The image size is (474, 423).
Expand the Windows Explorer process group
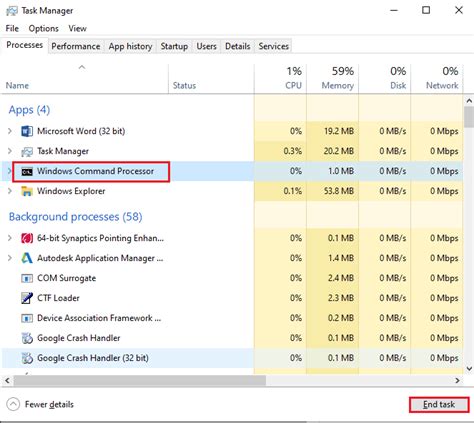tap(10, 191)
